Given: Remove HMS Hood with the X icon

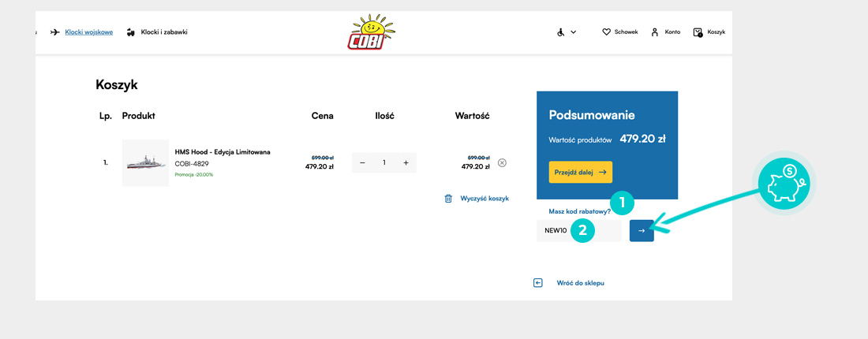Looking at the screenshot, I should point(502,163).
